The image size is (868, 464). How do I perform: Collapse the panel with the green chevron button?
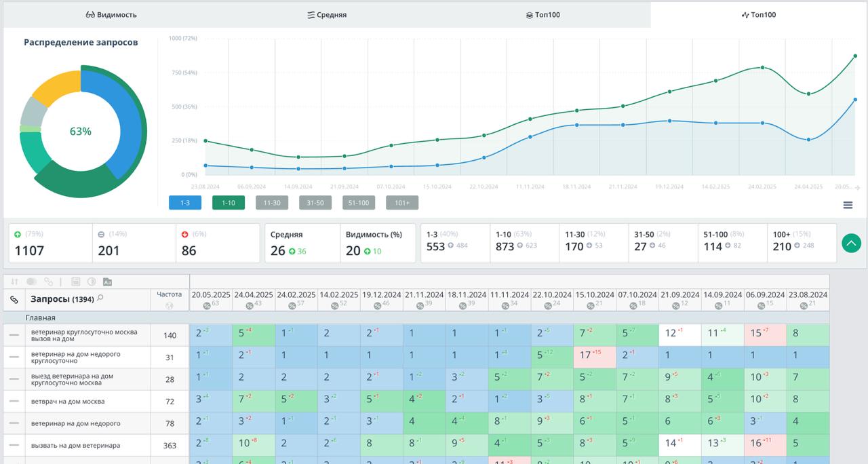851,243
